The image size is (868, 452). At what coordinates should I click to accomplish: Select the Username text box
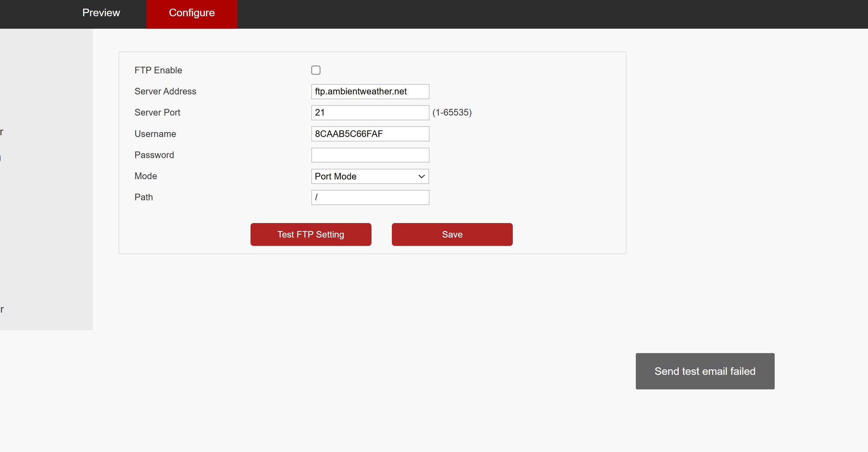370,134
